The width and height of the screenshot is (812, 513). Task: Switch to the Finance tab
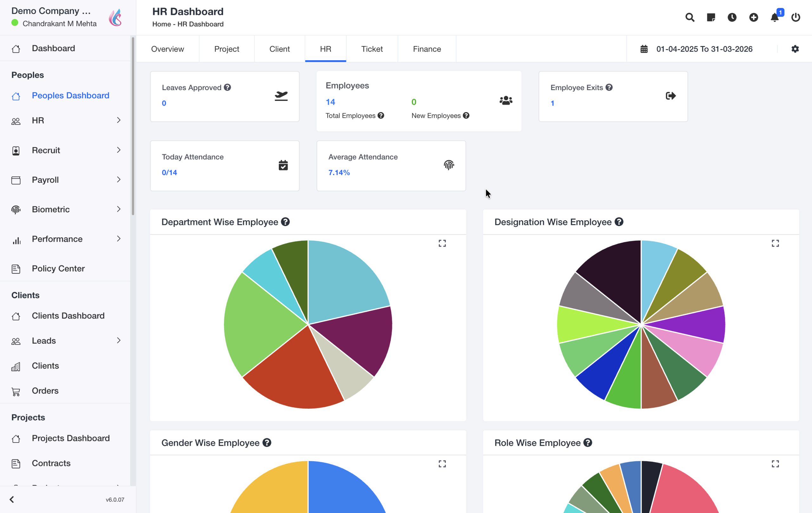[427, 49]
